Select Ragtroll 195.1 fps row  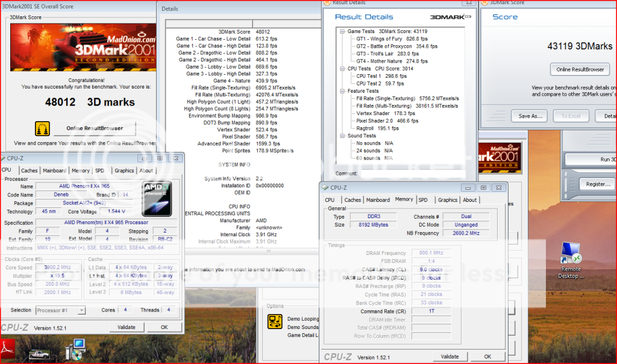pos(377,128)
